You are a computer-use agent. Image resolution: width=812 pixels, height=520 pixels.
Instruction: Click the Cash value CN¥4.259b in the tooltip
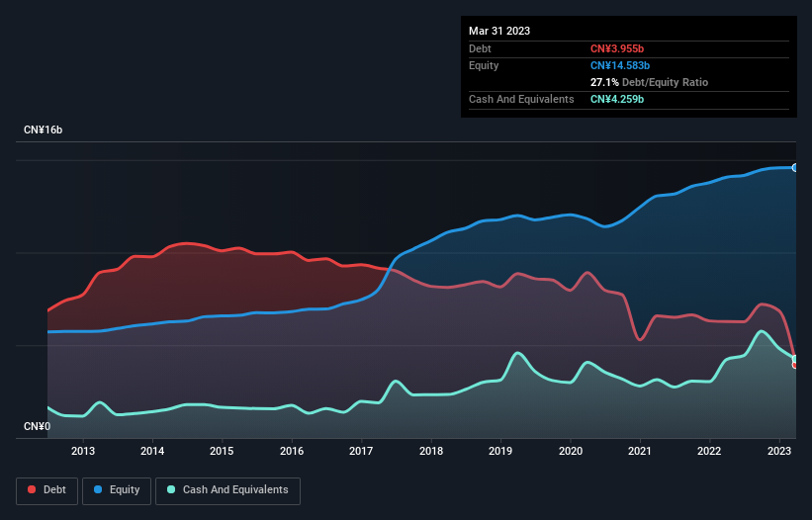click(619, 99)
